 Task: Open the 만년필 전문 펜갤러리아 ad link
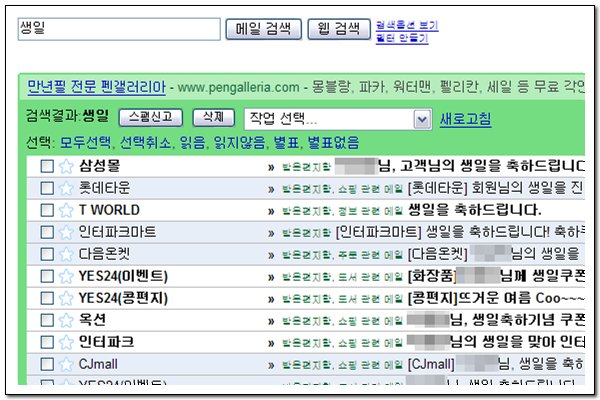pos(97,87)
